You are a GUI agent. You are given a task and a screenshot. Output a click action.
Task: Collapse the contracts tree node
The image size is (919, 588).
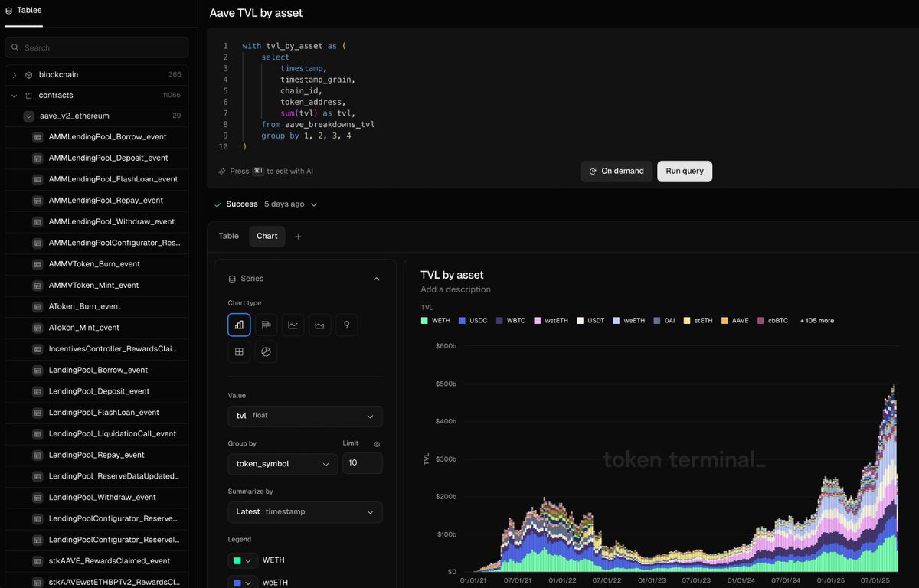pyautogui.click(x=15, y=96)
